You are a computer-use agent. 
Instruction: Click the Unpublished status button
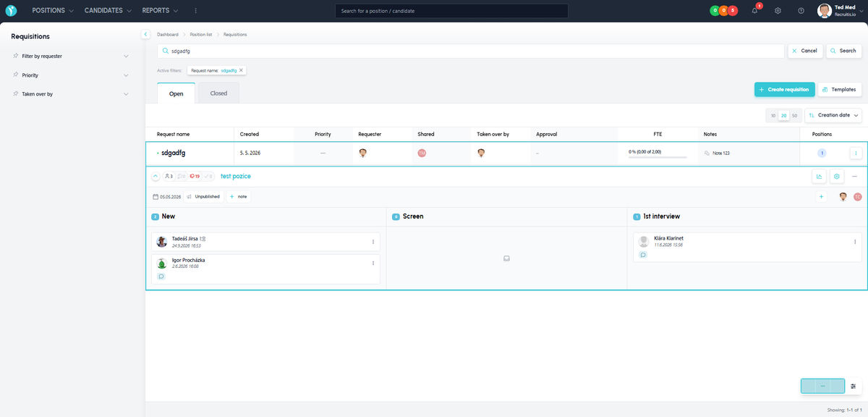coord(203,197)
